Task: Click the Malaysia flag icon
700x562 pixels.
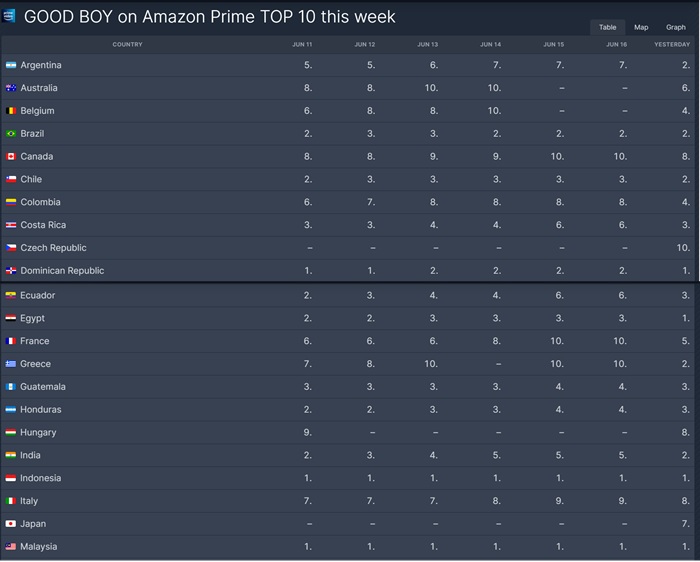Action: click(11, 546)
